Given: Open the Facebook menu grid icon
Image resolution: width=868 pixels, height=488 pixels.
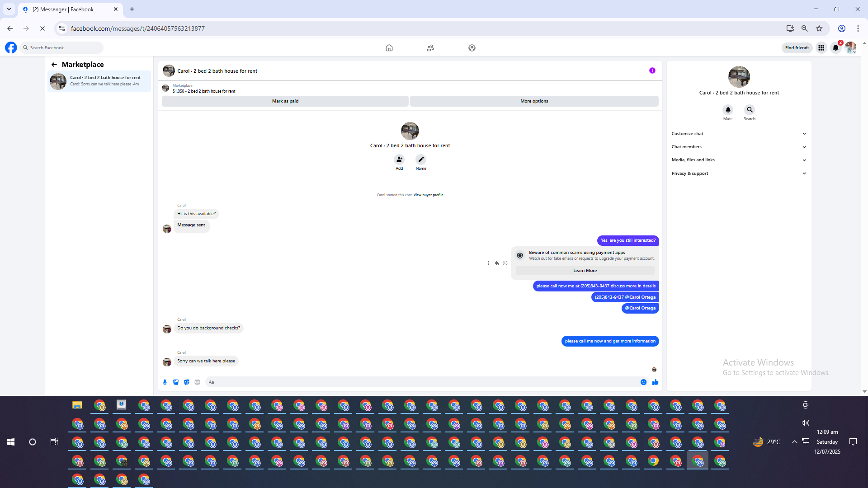Looking at the screenshot, I should coord(821,48).
